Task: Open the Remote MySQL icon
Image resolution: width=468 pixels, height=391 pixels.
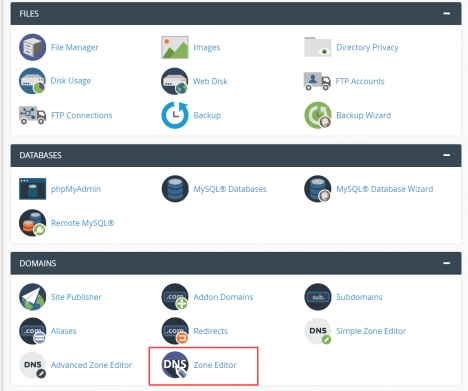Action: tap(32, 223)
